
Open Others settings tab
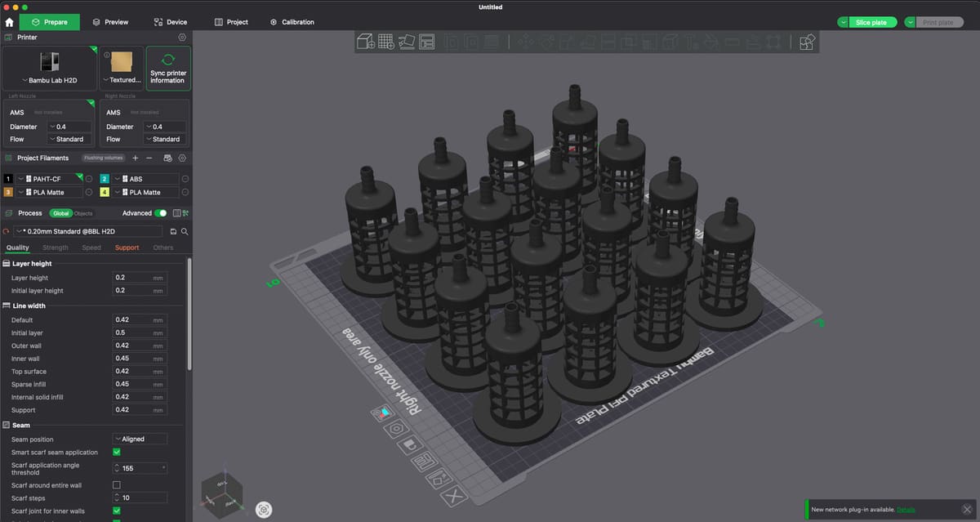(163, 248)
